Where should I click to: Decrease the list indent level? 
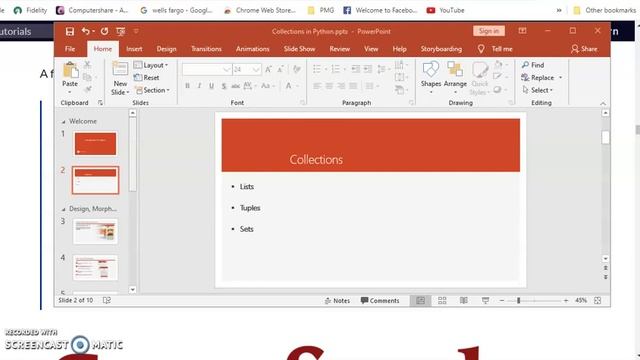click(356, 69)
